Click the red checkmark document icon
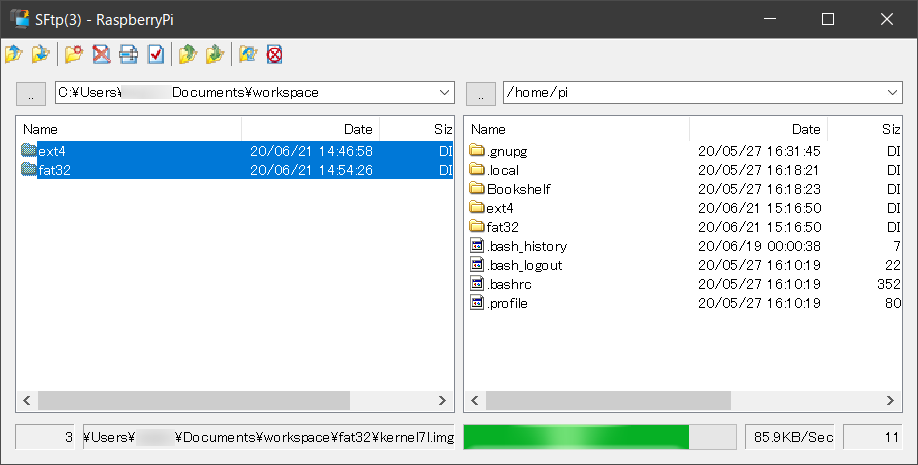This screenshot has height=465, width=918. 156,54
